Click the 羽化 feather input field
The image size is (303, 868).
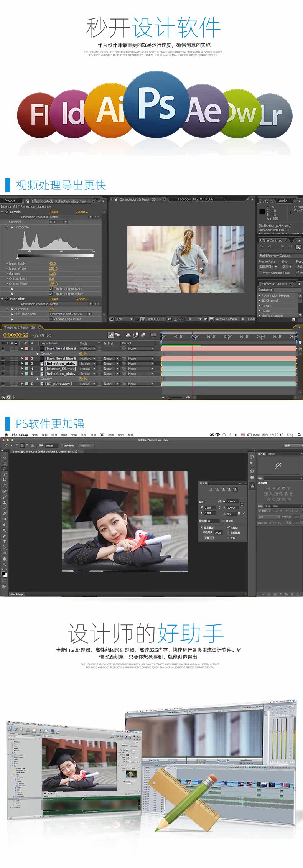[x=51, y=446]
